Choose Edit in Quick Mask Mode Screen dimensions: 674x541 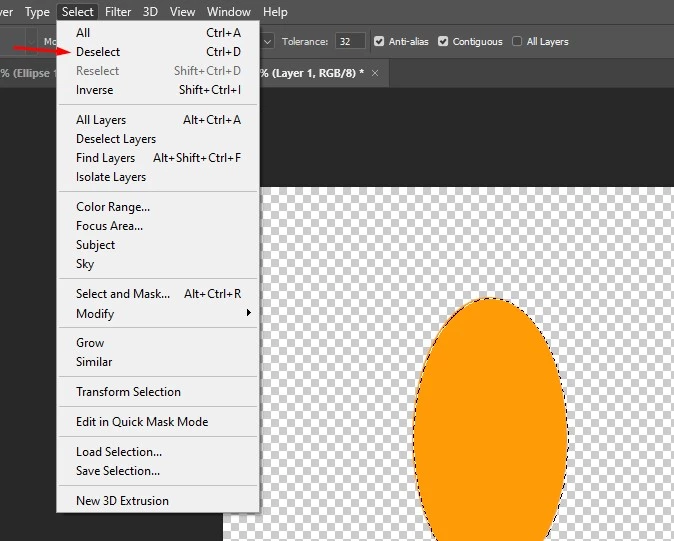158,422
